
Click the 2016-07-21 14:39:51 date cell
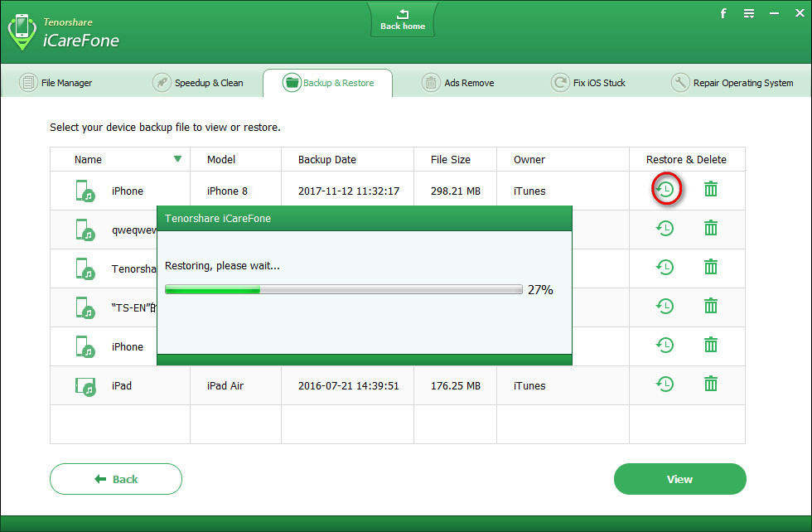(x=349, y=386)
